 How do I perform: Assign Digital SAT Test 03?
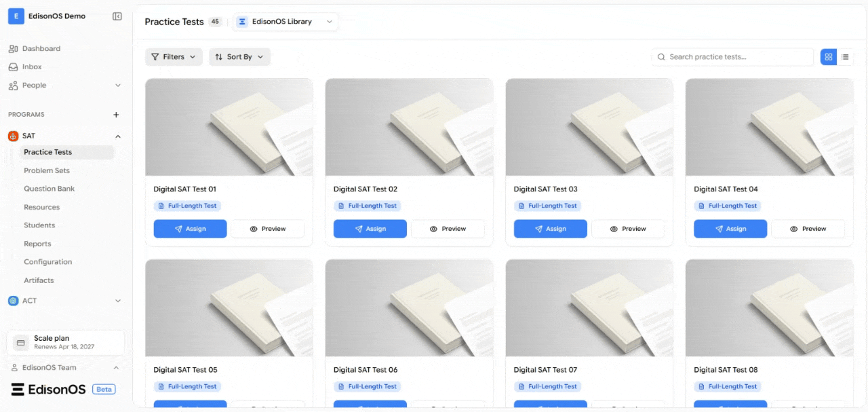[x=550, y=229]
